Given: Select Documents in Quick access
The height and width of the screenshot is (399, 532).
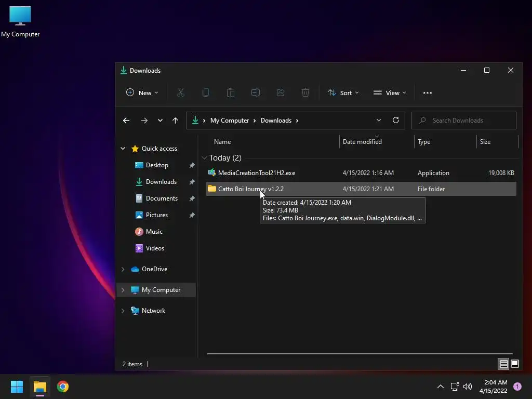Looking at the screenshot, I should coord(162,198).
